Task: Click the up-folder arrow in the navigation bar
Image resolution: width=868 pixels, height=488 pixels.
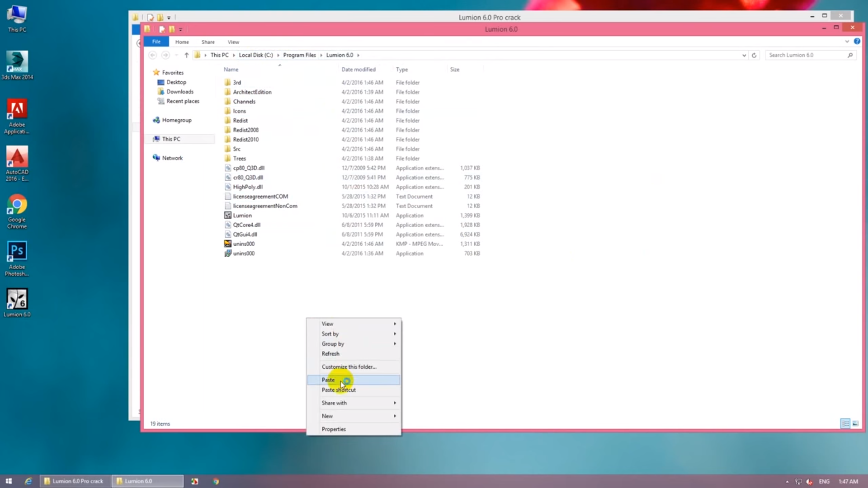Action: (x=186, y=55)
